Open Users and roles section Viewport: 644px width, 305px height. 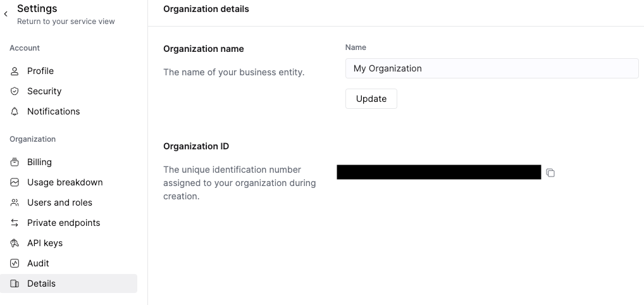point(59,202)
